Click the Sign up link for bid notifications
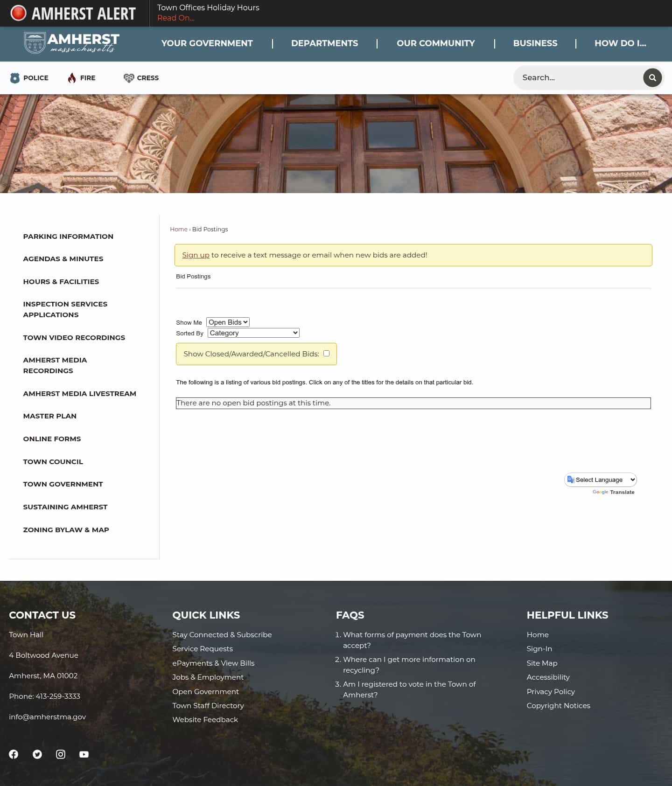 (196, 255)
